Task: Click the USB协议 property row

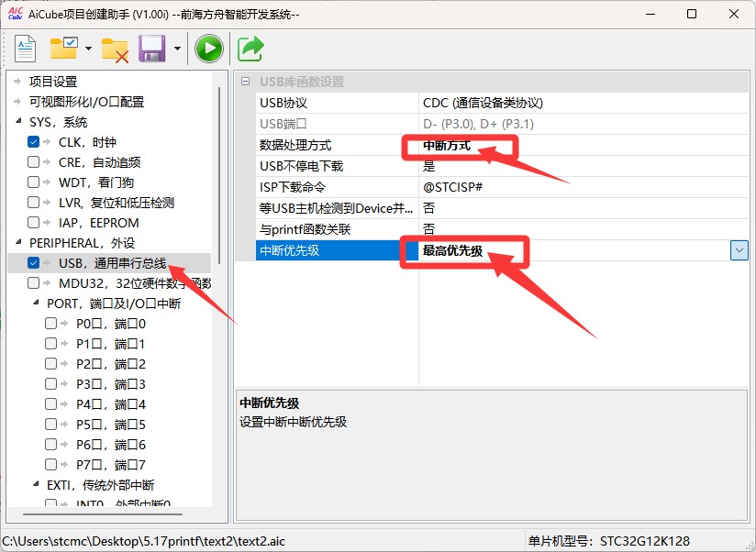Action: click(x=502, y=103)
